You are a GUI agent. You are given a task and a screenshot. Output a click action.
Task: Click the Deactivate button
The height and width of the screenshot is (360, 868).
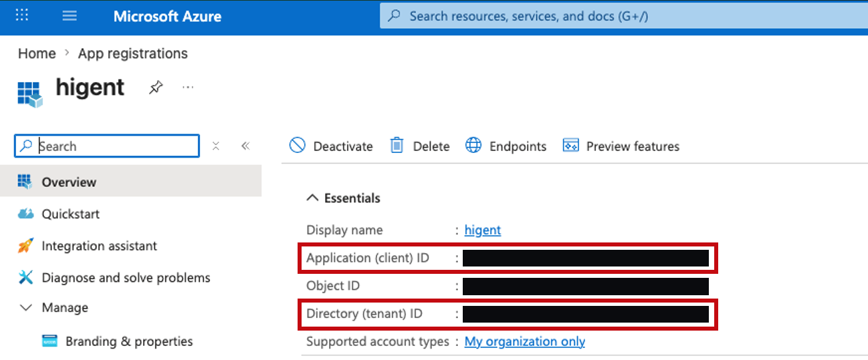(331, 146)
